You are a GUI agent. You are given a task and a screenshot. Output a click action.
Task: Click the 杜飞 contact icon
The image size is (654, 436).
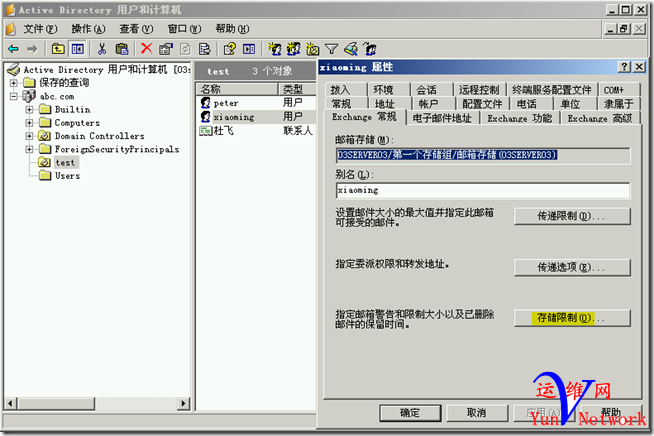coord(206,131)
